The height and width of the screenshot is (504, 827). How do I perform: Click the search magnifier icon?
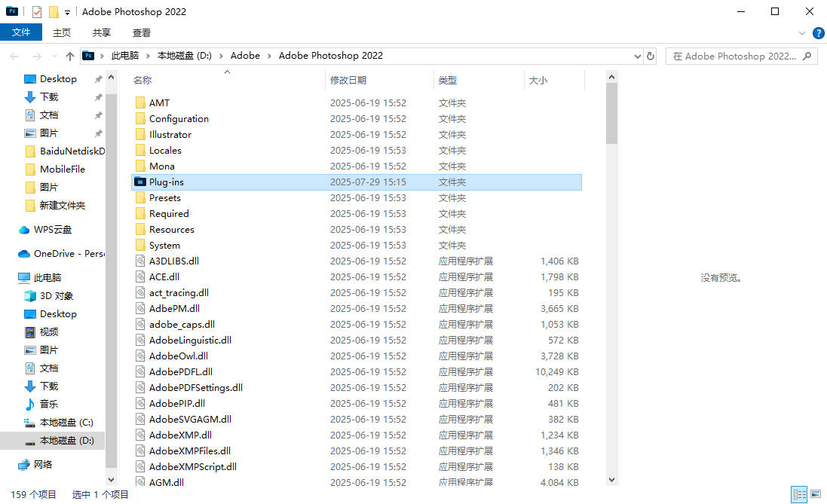click(807, 56)
